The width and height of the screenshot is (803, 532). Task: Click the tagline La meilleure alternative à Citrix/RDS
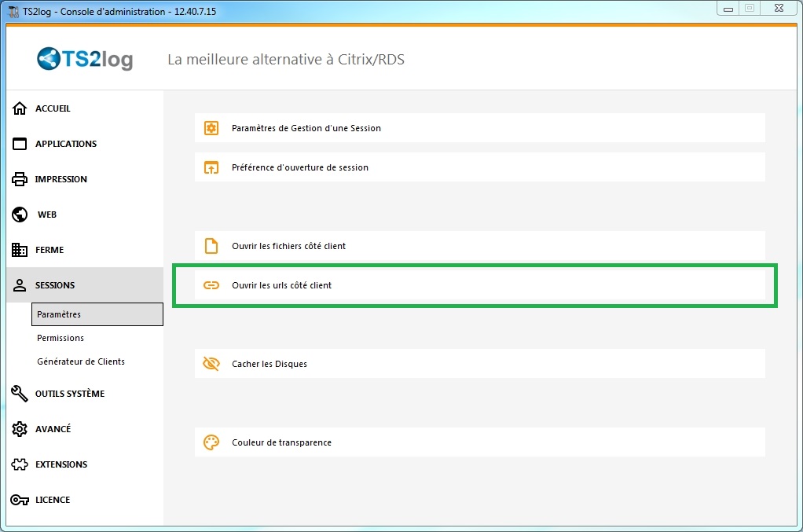pyautogui.click(x=286, y=60)
